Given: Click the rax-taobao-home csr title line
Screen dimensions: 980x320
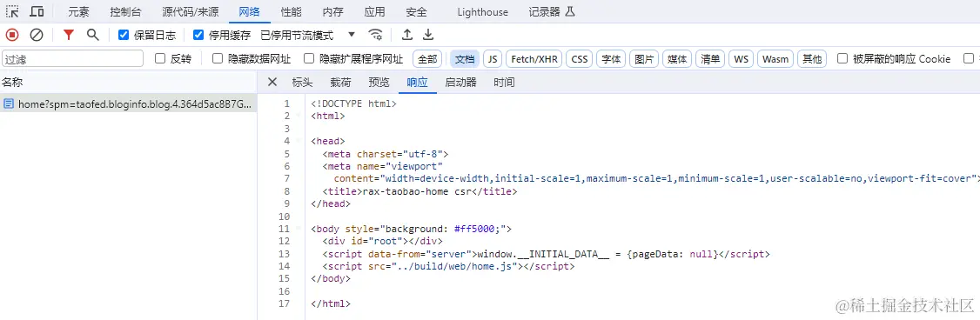Looking at the screenshot, I should coord(420,191).
